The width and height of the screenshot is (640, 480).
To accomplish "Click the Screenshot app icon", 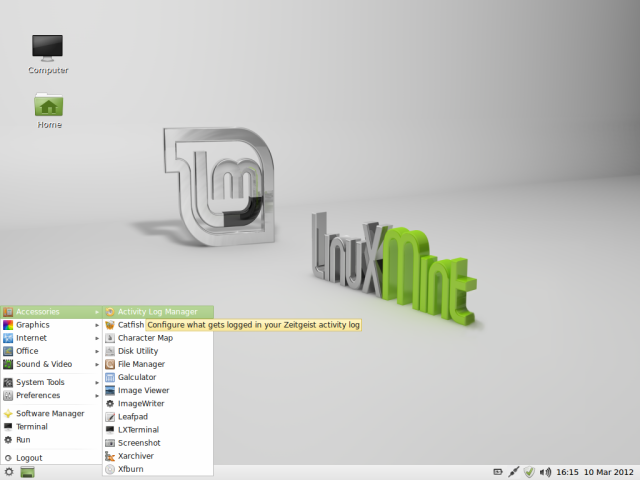I will [110, 443].
